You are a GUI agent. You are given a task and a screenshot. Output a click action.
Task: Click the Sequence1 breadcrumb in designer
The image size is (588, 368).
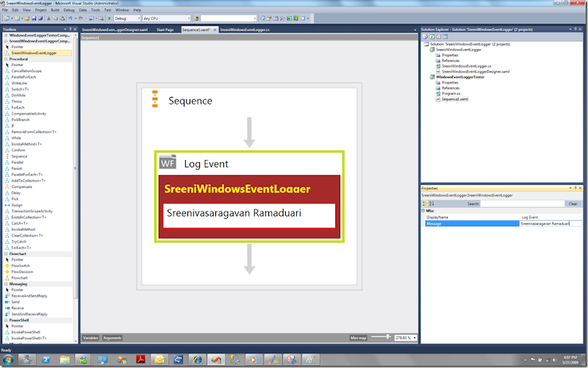pyautogui.click(x=90, y=38)
